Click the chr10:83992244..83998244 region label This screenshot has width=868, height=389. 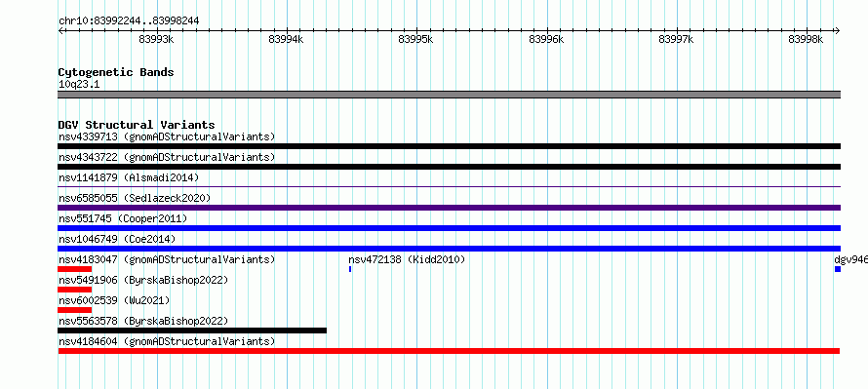[129, 21]
